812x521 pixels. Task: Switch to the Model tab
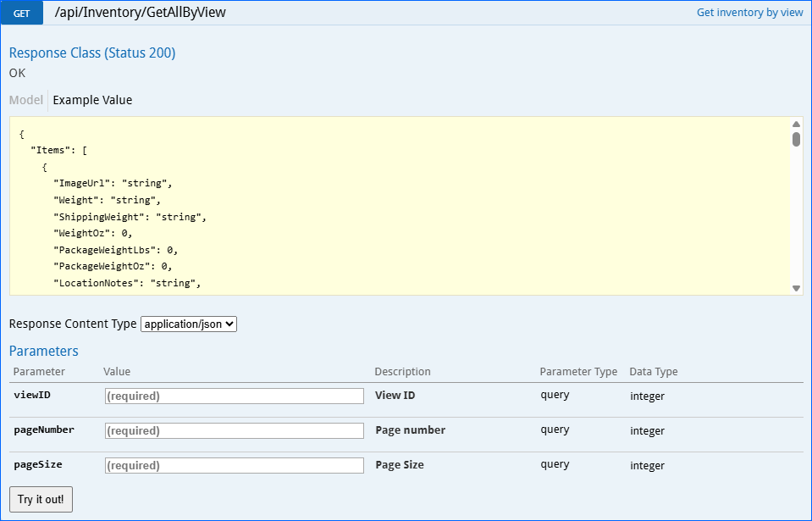click(26, 100)
